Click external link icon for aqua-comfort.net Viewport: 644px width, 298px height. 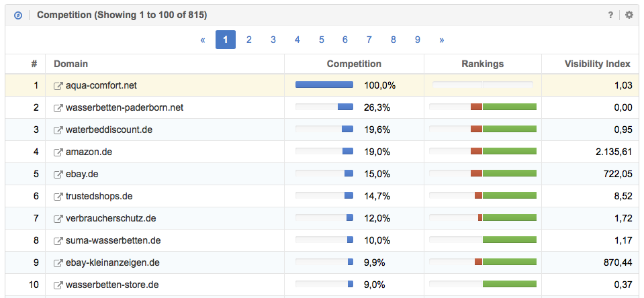[x=58, y=86]
